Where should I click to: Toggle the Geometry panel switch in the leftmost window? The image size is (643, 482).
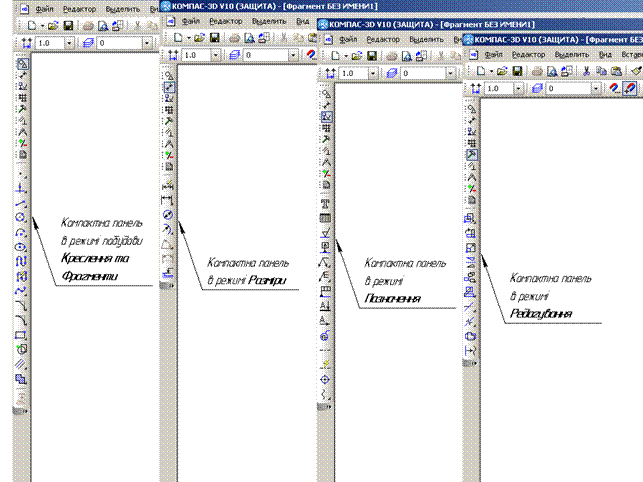point(23,64)
